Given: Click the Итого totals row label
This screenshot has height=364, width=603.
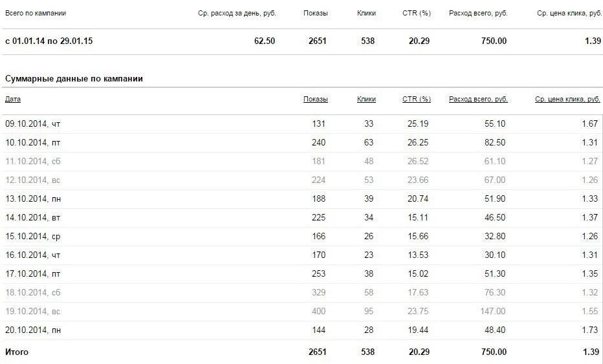Looking at the screenshot, I should click(x=17, y=352).
